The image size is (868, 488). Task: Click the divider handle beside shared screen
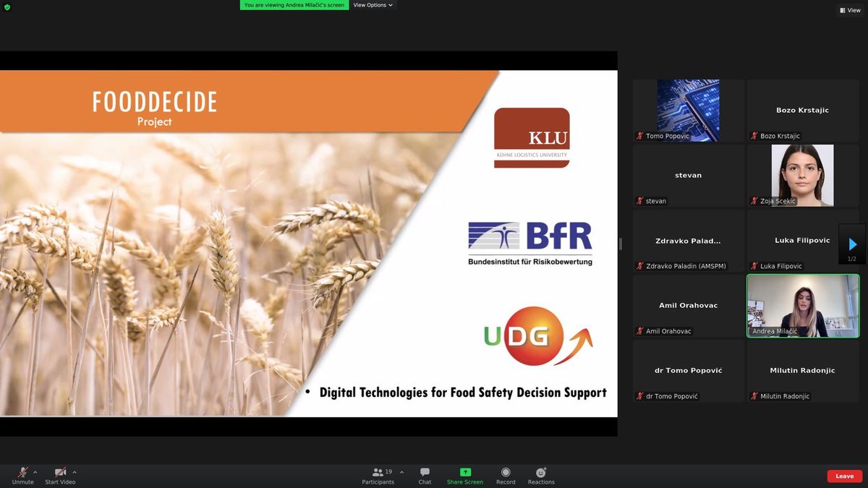click(621, 244)
